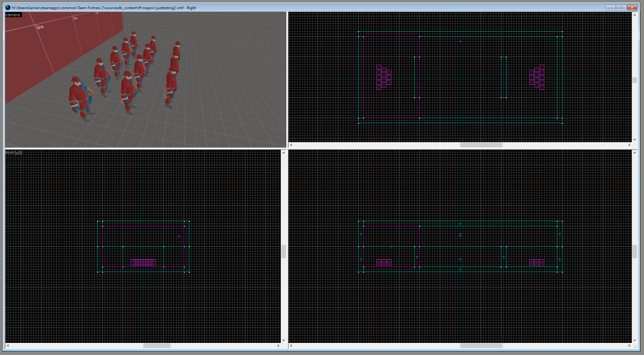Click left arrow of front viewport horizontal scrollbar
Screen dimensions: 644x355
8,345
